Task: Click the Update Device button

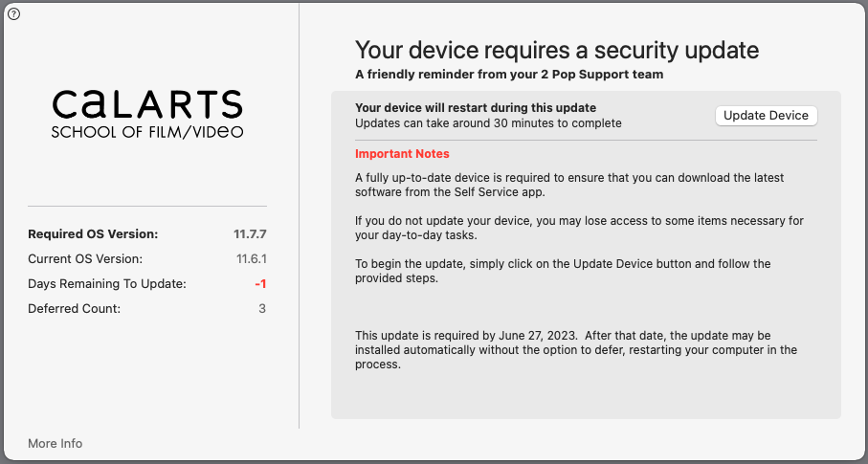Action: pyautogui.click(x=767, y=116)
